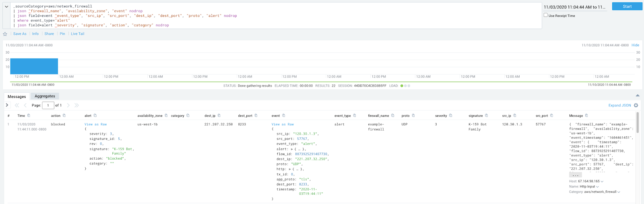Copy the dest_ip column
Viewport: 644px width, 204px height.
(x=219, y=116)
